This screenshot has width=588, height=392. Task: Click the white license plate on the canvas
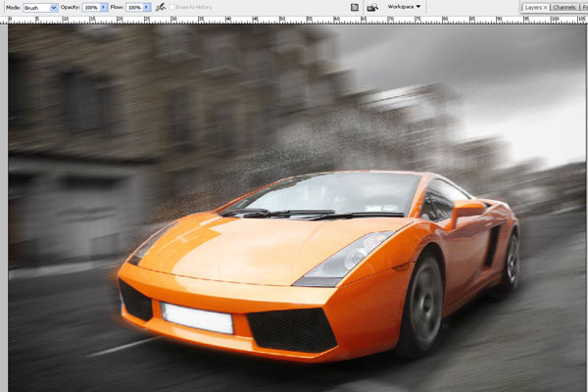(x=197, y=318)
